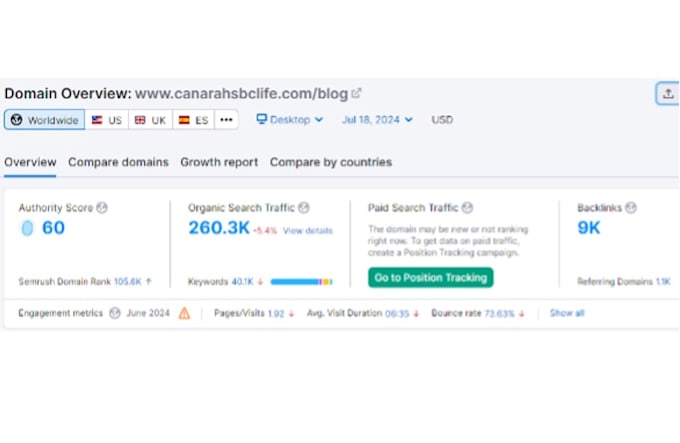This screenshot has width=680, height=443.
Task: Open the Jul 18, 2024 date dropdown
Action: click(377, 119)
